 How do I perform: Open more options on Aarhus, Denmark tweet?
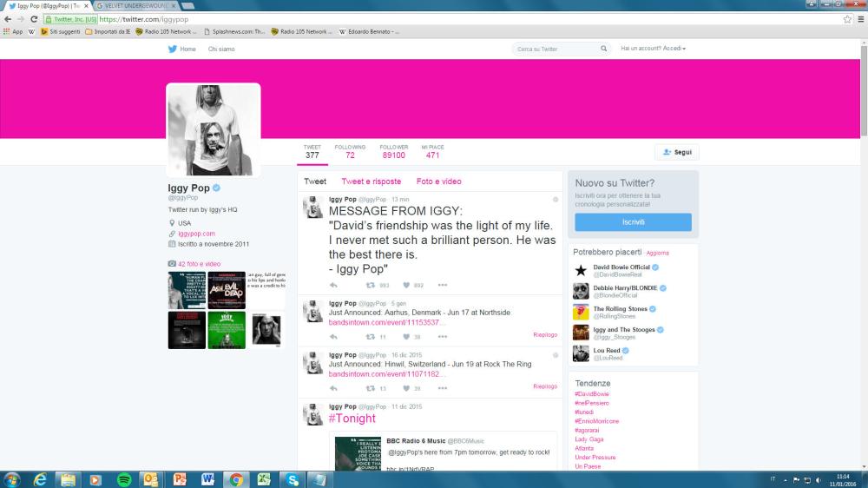coord(443,337)
